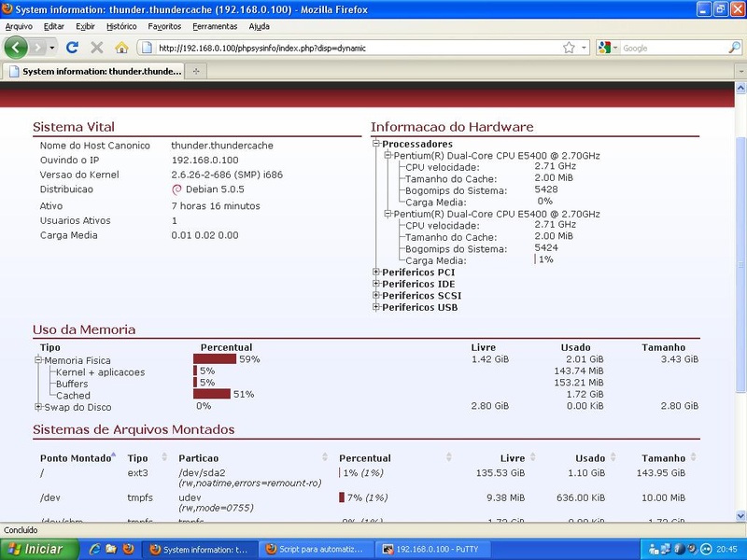Image resolution: width=747 pixels, height=560 pixels.
Task: Open the Favoritos menu
Action: point(164,26)
